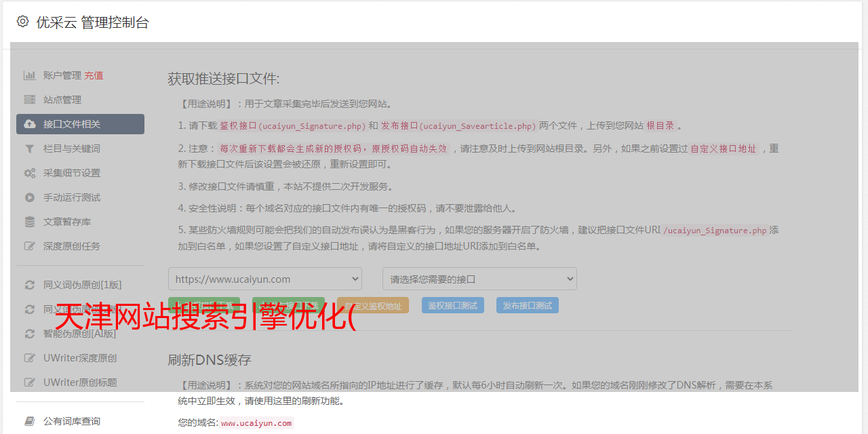Click the 发布接口测试 button
Screen dimensions: 868x434
[x=528, y=305]
